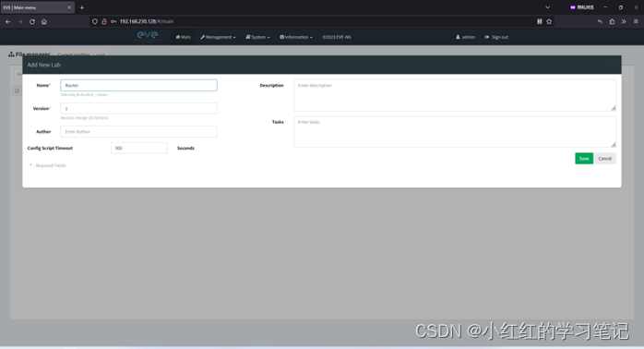This screenshot has height=349, width=644.
Task: Open the Main menu item
Action: (184, 37)
